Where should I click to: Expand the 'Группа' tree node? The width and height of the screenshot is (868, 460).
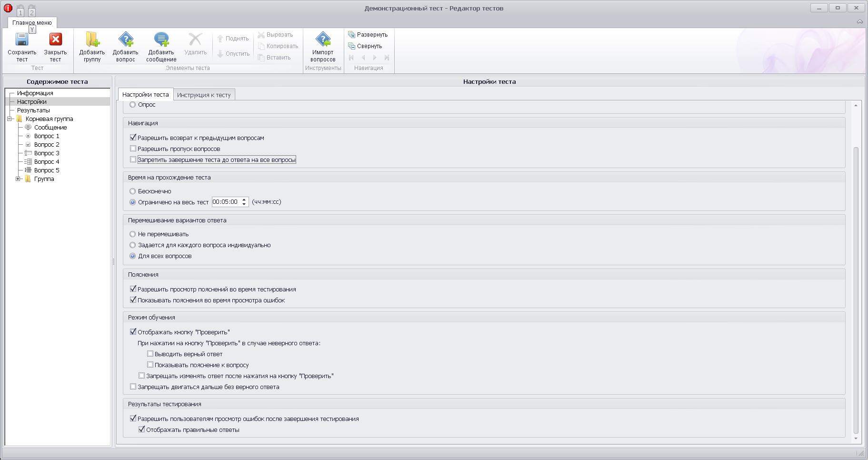click(18, 179)
